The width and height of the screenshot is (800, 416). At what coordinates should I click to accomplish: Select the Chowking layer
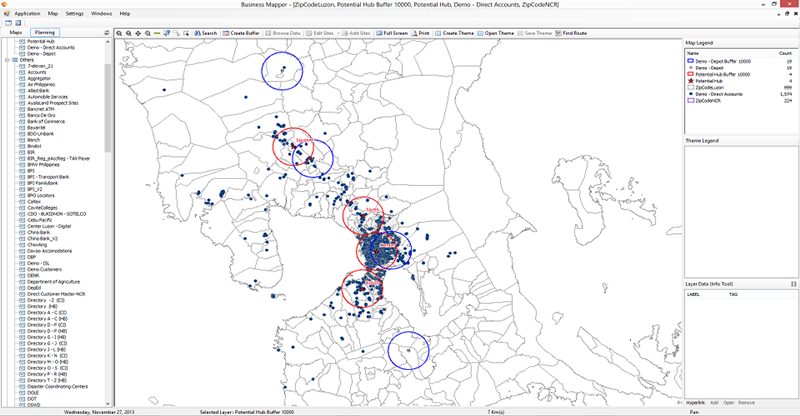coord(37,244)
